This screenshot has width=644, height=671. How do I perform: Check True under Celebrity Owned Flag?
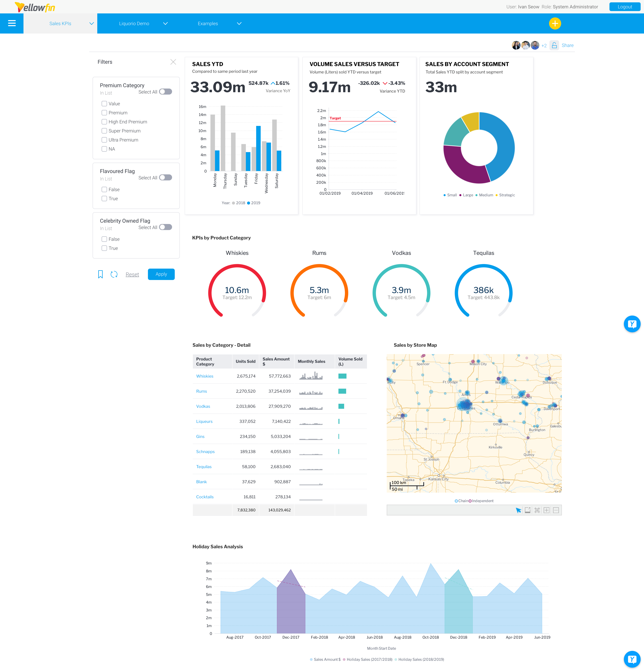tap(104, 248)
